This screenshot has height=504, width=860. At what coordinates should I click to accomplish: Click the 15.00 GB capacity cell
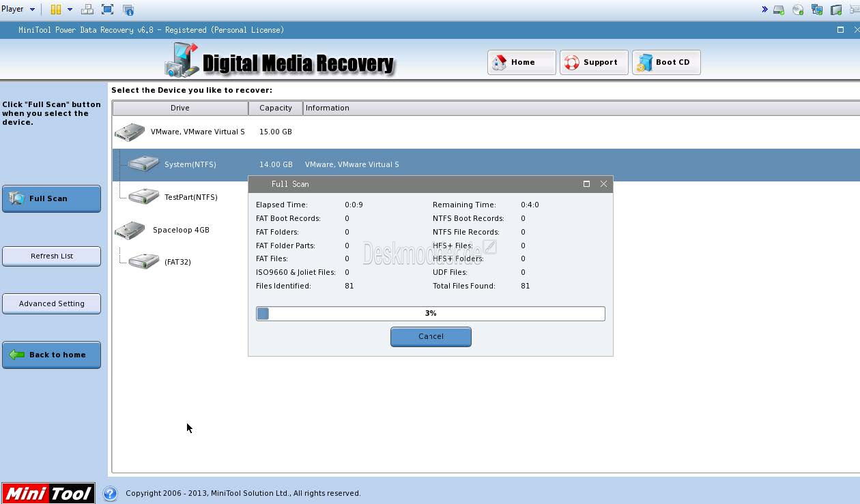276,132
